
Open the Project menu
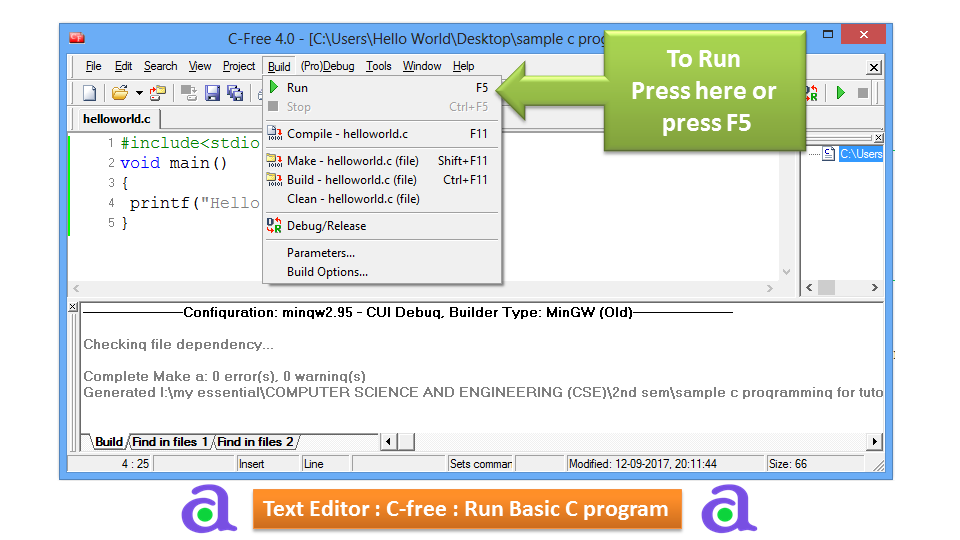[239, 66]
